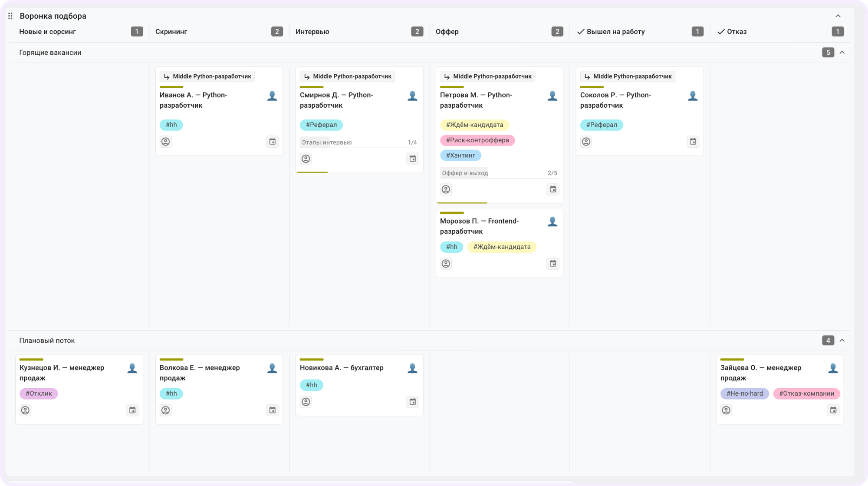Open assignee icon on Смирнов Д. card
The width and height of the screenshot is (868, 486).
(306, 159)
